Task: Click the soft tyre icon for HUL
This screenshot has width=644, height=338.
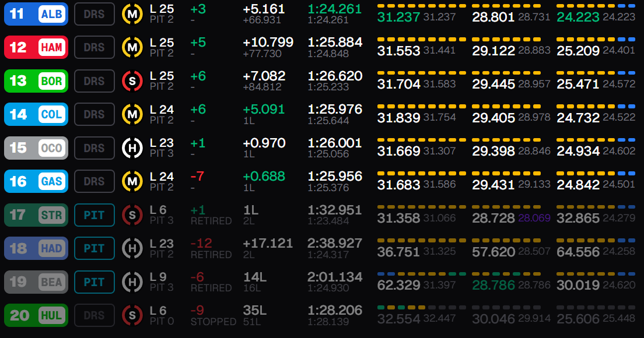Action: click(x=132, y=315)
